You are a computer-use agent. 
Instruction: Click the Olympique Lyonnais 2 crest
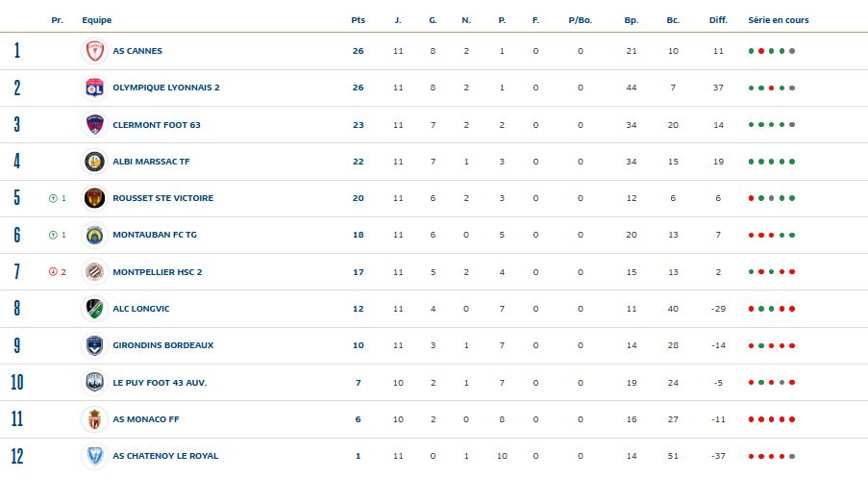(94, 88)
